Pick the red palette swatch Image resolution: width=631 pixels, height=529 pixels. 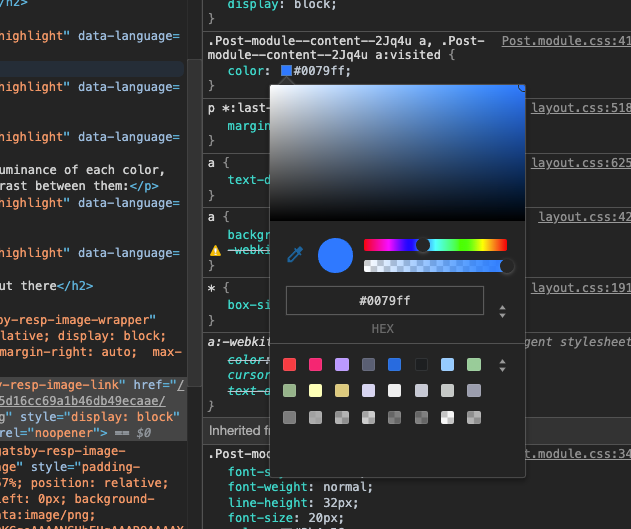point(289,364)
